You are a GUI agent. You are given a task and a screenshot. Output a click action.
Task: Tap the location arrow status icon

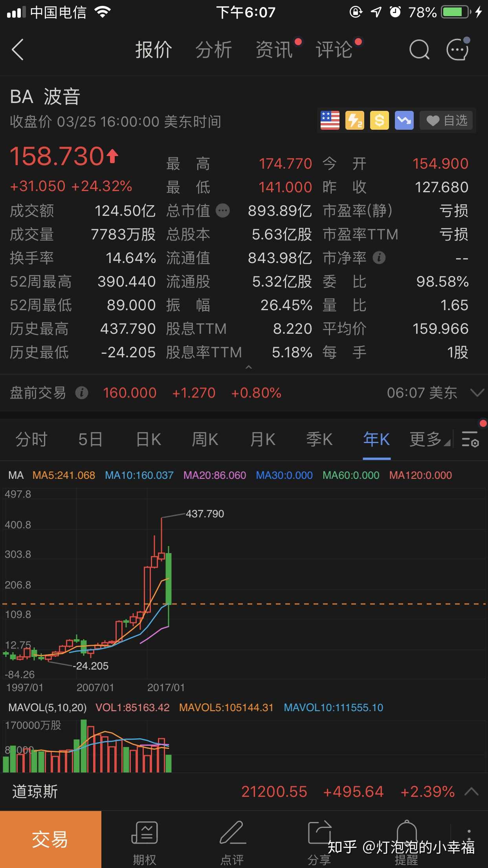point(376,12)
